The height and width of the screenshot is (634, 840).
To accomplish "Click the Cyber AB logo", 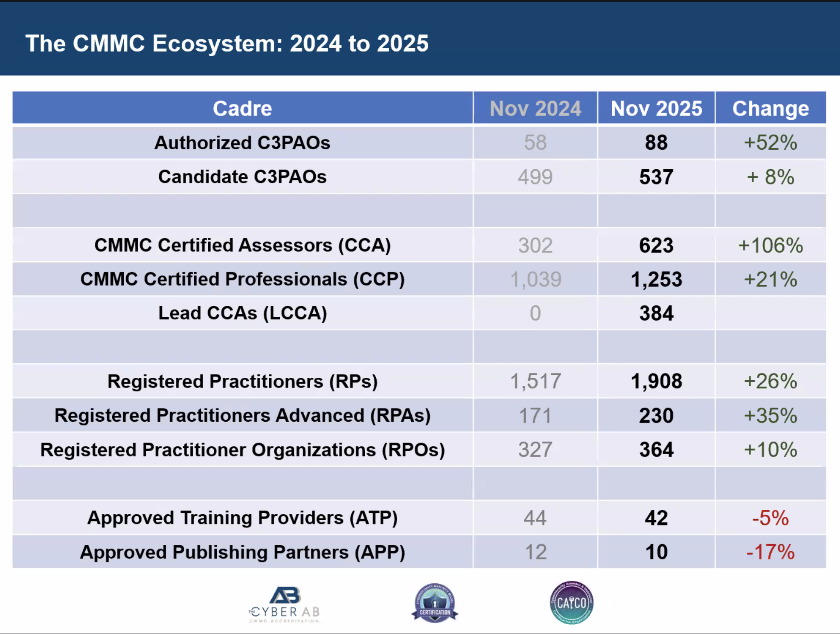I will point(285,604).
